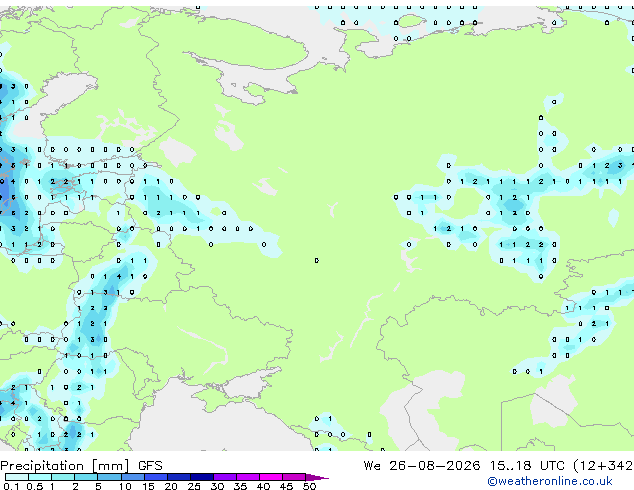Viewport: 634px width, 490px height.
Task: Click the '15..18 UTC' time text
Action: pyautogui.click(x=527, y=466)
